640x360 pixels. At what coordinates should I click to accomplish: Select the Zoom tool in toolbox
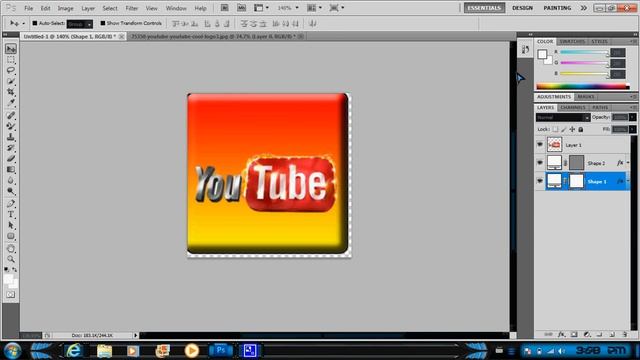click(x=11, y=259)
